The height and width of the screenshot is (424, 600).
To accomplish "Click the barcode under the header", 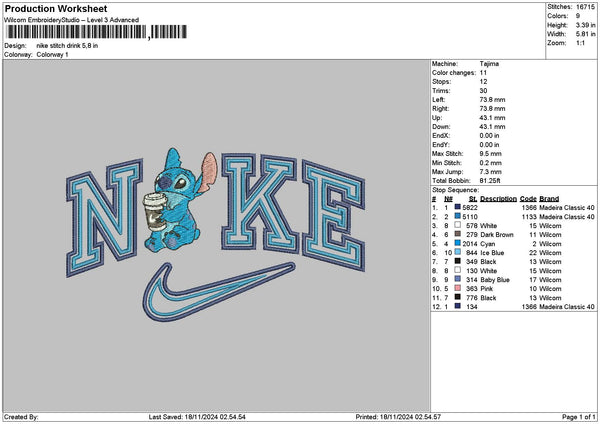I will (97, 32).
